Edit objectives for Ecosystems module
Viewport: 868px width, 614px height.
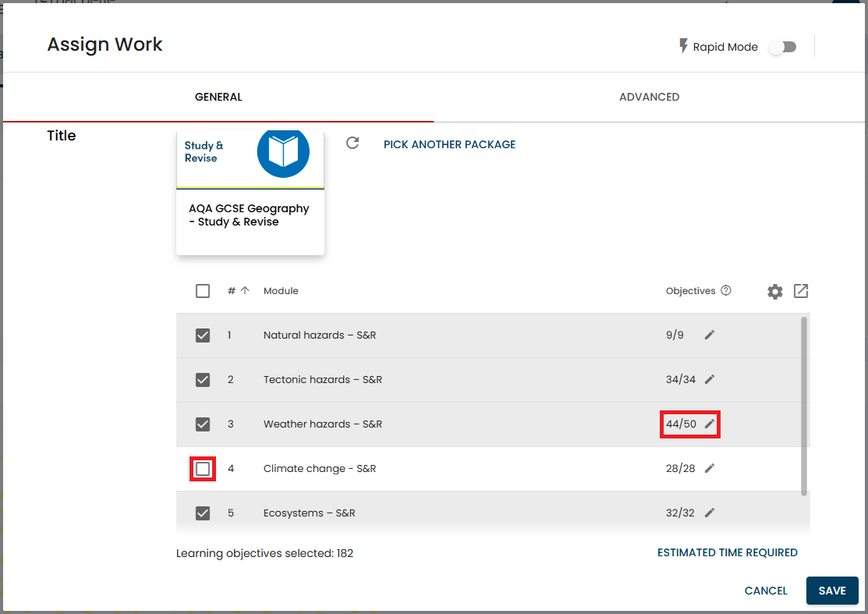pos(710,513)
